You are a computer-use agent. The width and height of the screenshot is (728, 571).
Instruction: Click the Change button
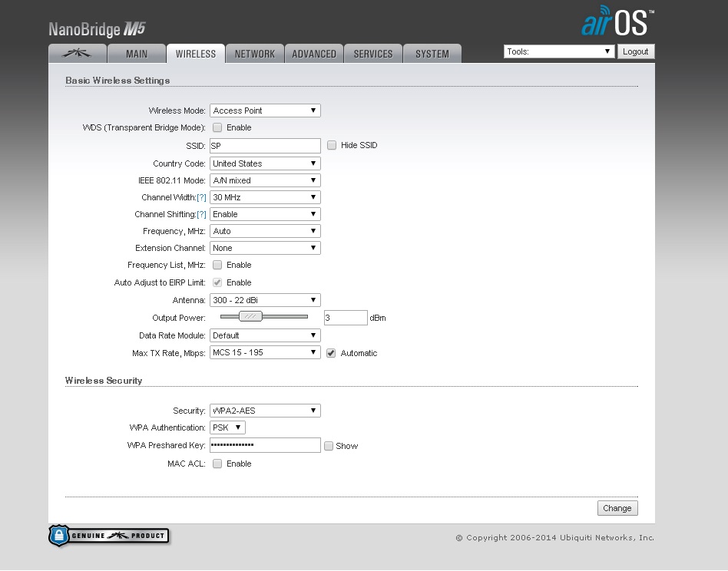(x=617, y=508)
